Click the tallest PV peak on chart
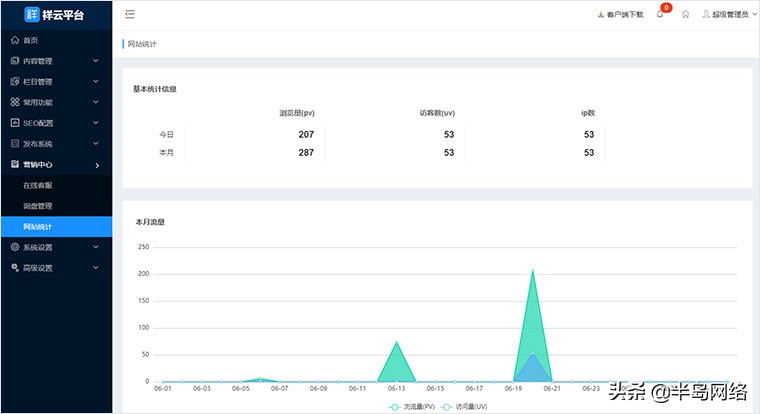This screenshot has height=414, width=760. [533, 271]
